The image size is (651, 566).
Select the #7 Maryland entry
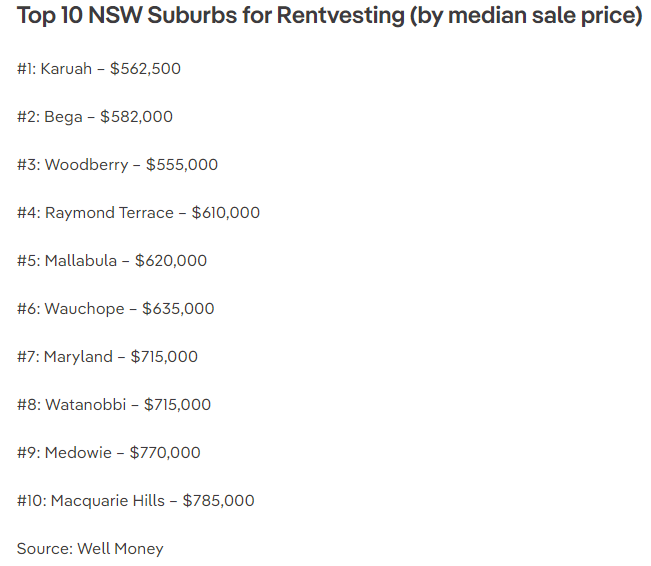[x=107, y=357]
